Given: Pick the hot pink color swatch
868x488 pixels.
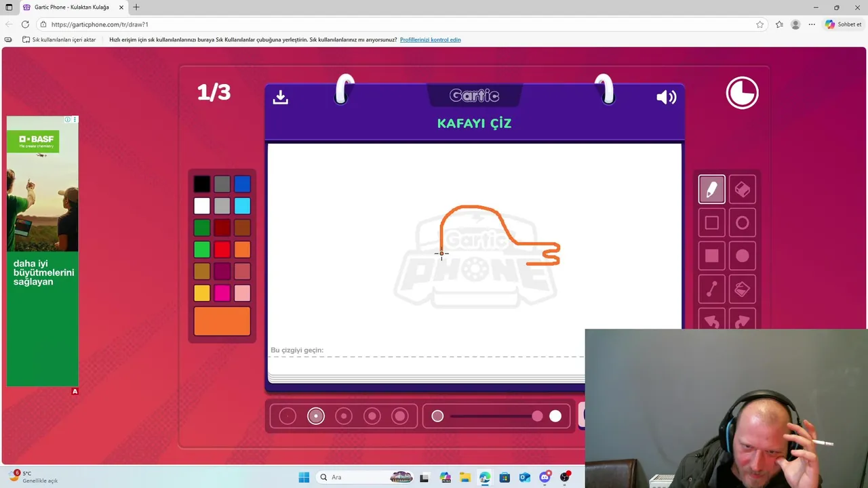Looking at the screenshot, I should (x=222, y=293).
